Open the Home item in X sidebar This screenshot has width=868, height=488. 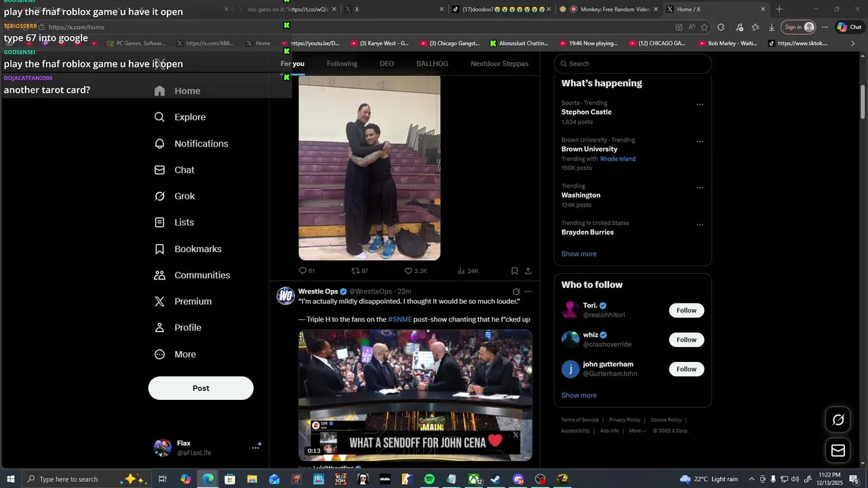(178, 91)
